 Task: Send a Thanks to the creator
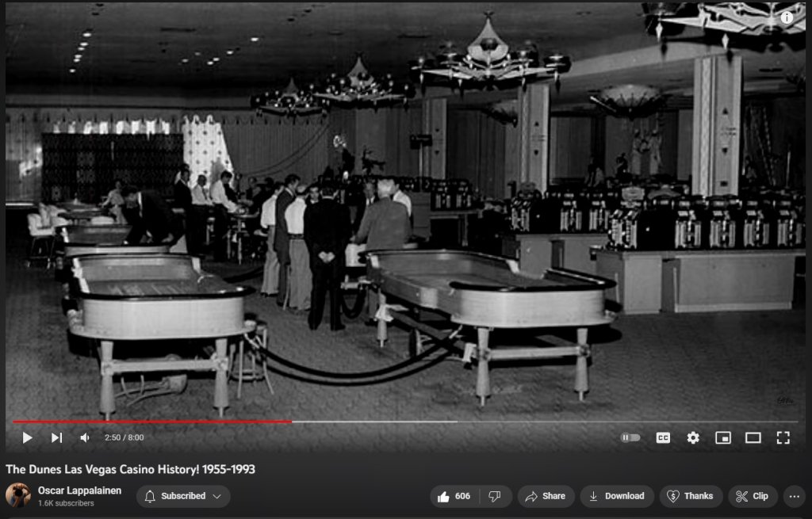click(690, 496)
